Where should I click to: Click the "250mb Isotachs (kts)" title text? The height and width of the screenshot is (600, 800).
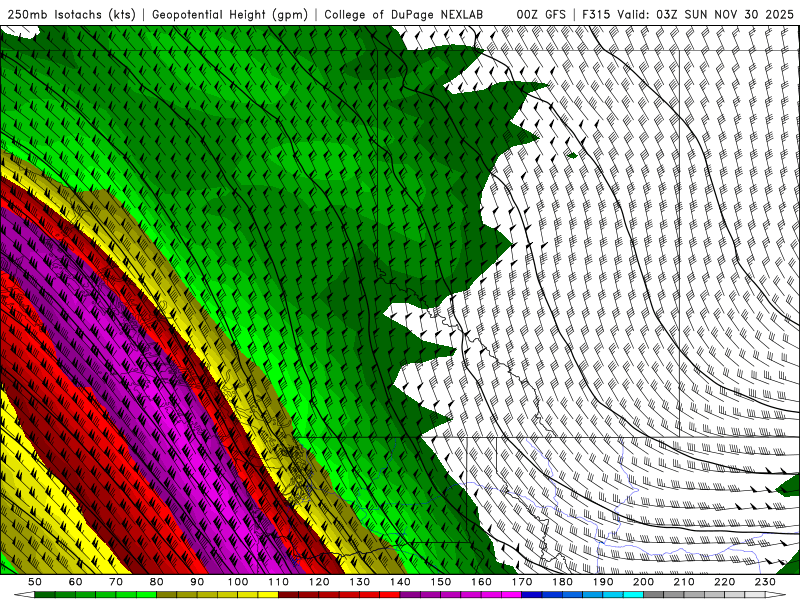[72, 15]
